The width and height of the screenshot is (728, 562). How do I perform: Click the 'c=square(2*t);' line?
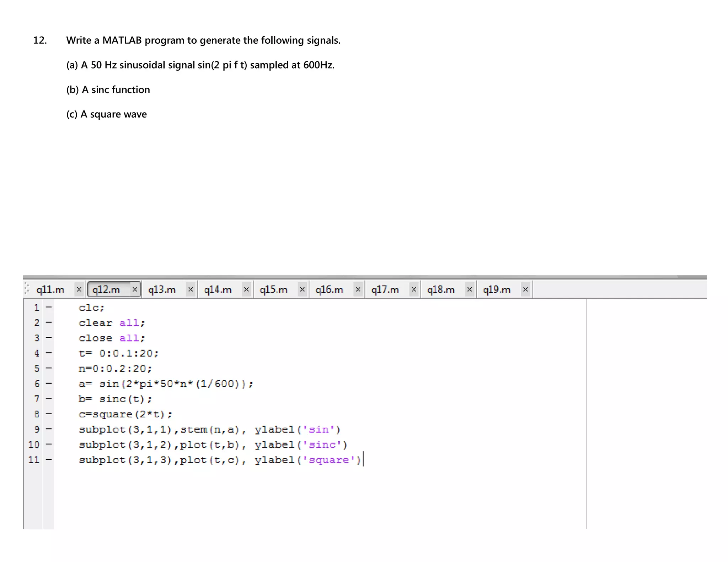pyautogui.click(x=125, y=415)
